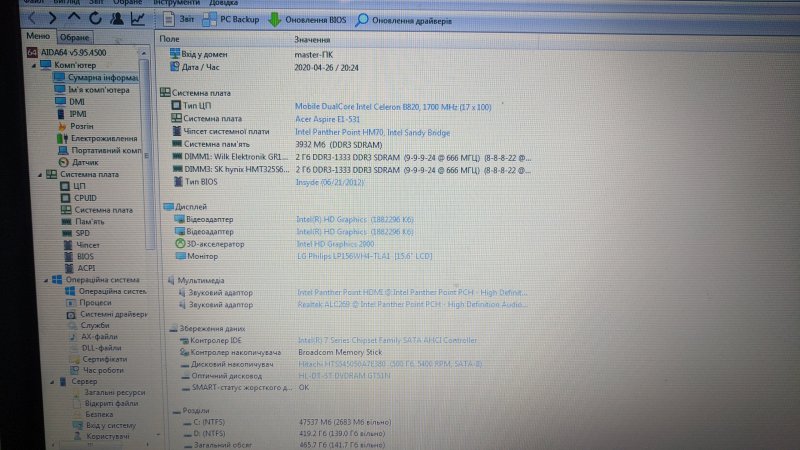Open PC Backup from the toolbar
The height and width of the screenshot is (450, 800).
point(232,19)
